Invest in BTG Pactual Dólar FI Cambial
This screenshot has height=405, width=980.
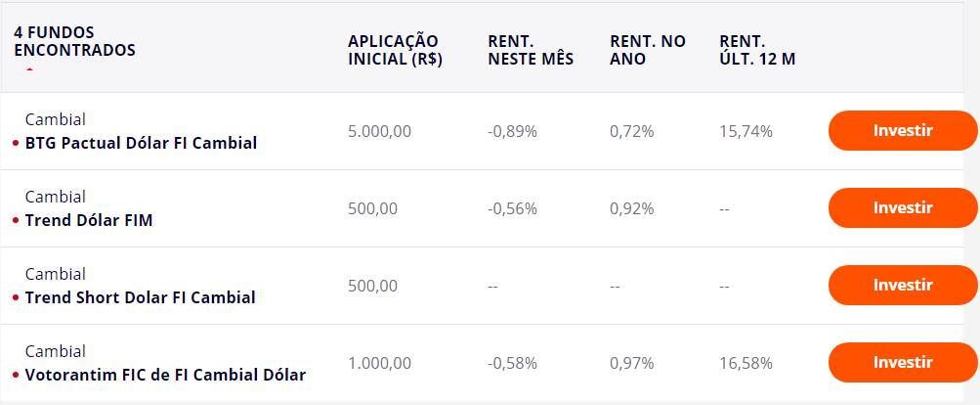903,131
